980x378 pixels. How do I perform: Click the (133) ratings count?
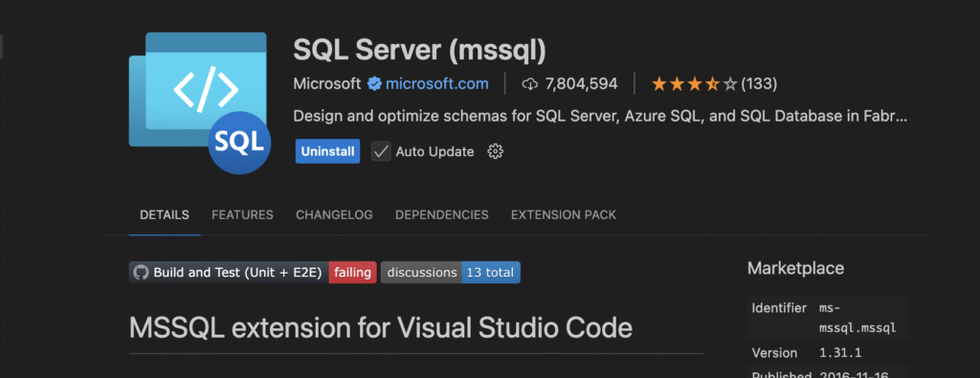tap(759, 83)
